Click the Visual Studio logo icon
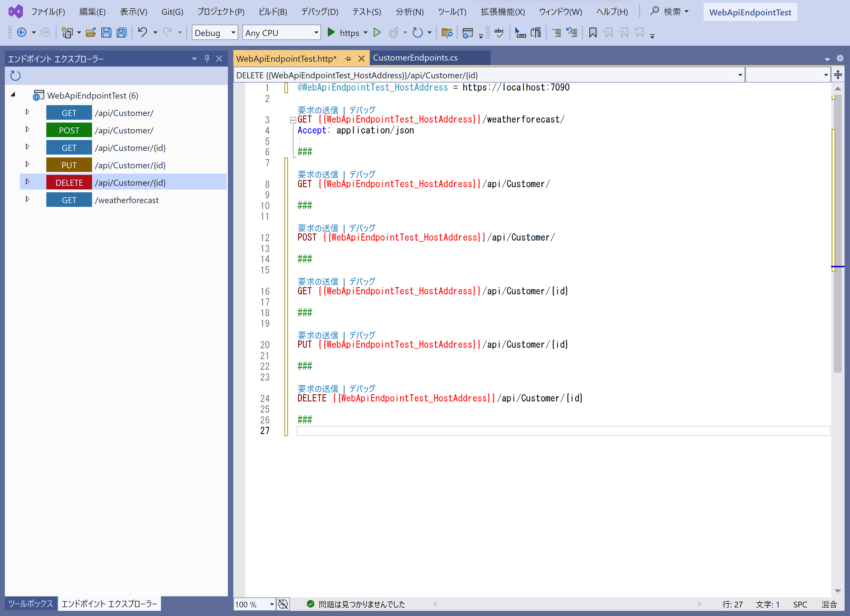Image resolution: width=850 pixels, height=616 pixels. click(16, 12)
